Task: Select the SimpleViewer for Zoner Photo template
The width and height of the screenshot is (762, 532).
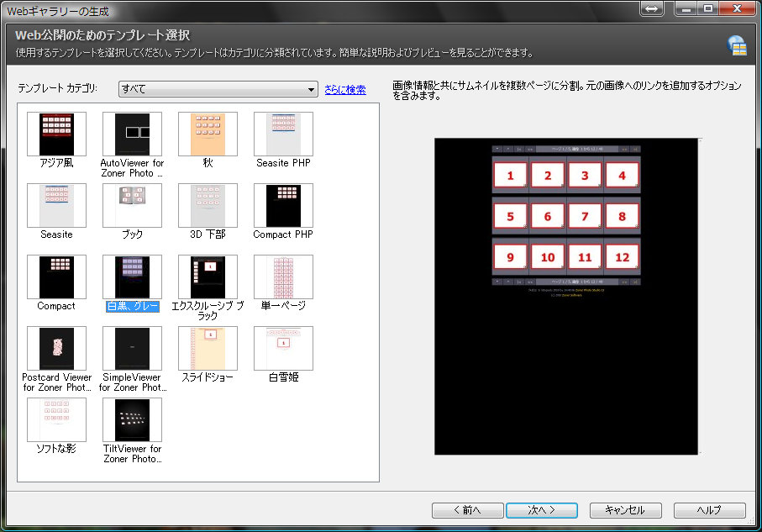Action: [132, 348]
